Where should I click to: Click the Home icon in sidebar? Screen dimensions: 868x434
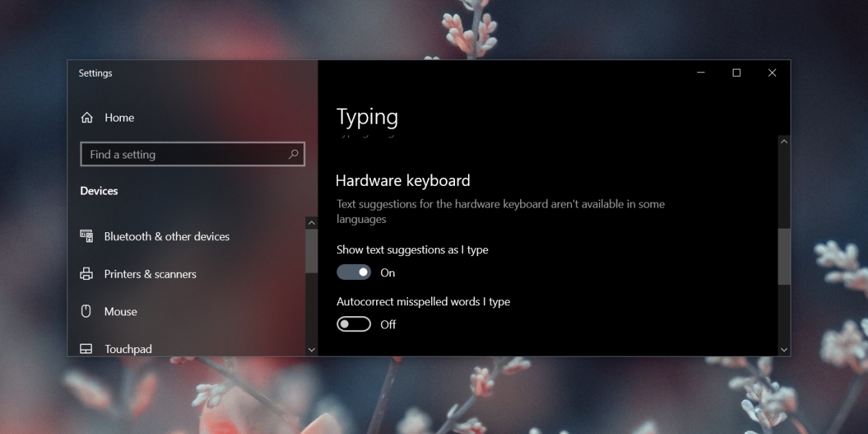[87, 118]
